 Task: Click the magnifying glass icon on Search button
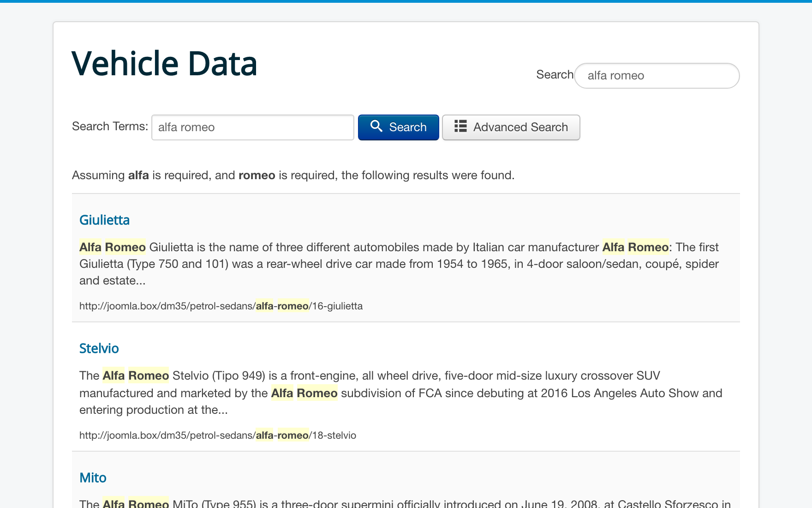pos(376,127)
